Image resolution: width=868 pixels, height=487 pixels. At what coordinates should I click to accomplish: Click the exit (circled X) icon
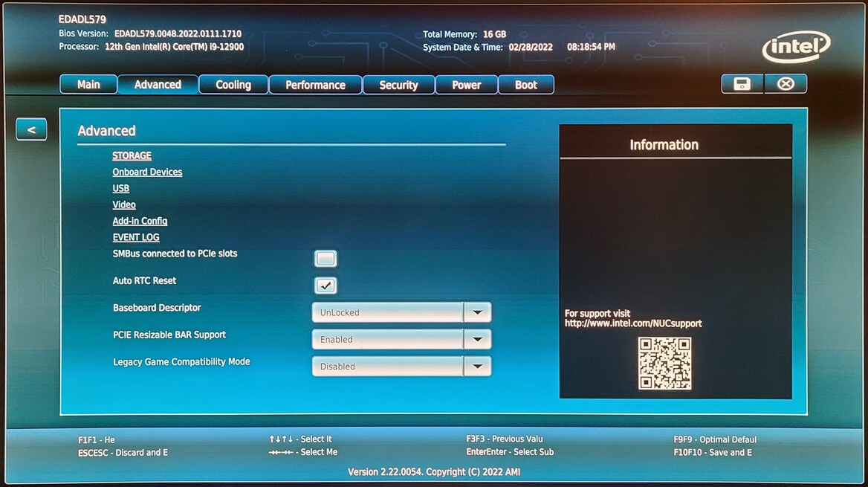(x=786, y=84)
